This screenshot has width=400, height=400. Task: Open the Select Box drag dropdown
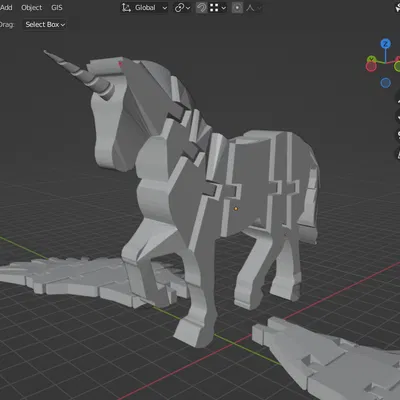pyautogui.click(x=45, y=24)
